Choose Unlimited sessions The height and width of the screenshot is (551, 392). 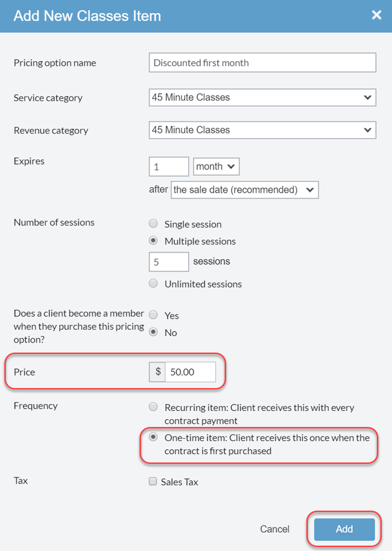coord(153,283)
